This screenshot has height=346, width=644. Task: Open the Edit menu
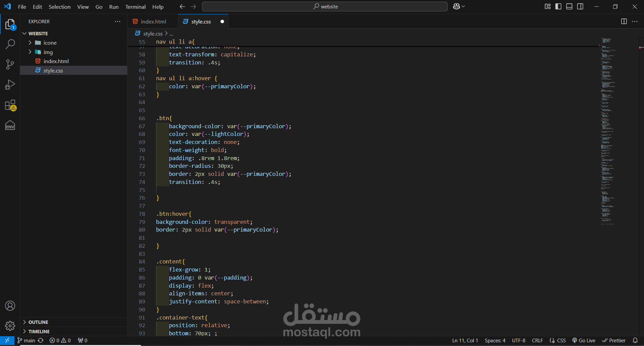point(37,7)
